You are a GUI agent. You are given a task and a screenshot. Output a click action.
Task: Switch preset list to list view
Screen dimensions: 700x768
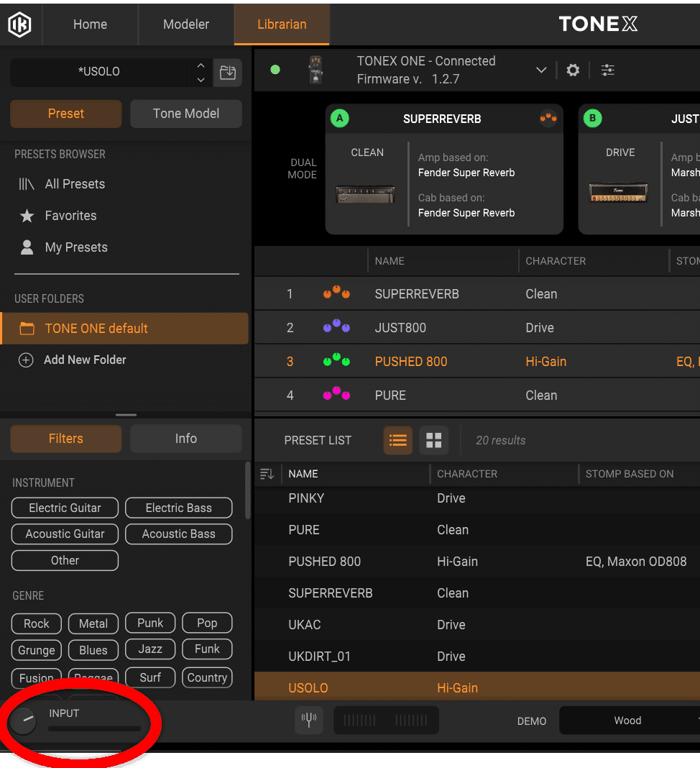click(x=397, y=439)
